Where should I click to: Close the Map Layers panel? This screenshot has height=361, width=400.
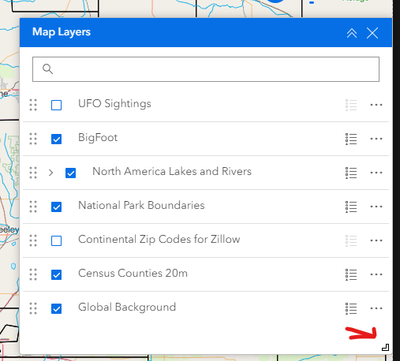pos(372,33)
